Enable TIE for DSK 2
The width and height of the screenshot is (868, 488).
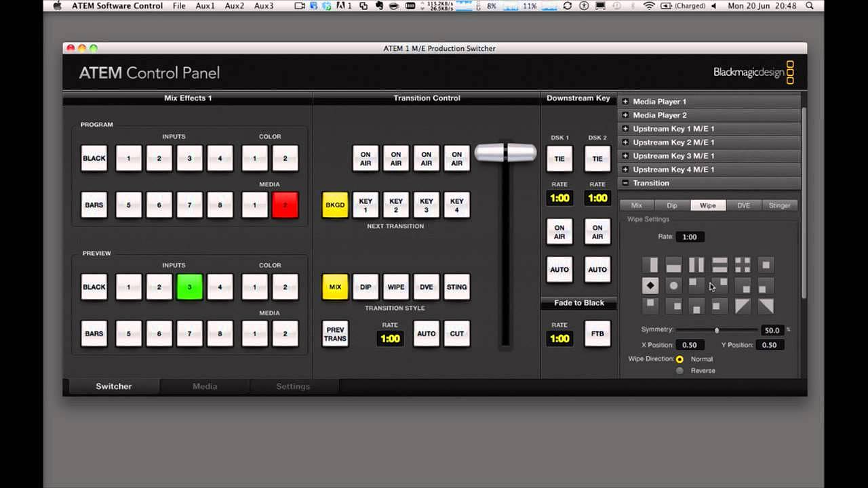click(x=597, y=159)
